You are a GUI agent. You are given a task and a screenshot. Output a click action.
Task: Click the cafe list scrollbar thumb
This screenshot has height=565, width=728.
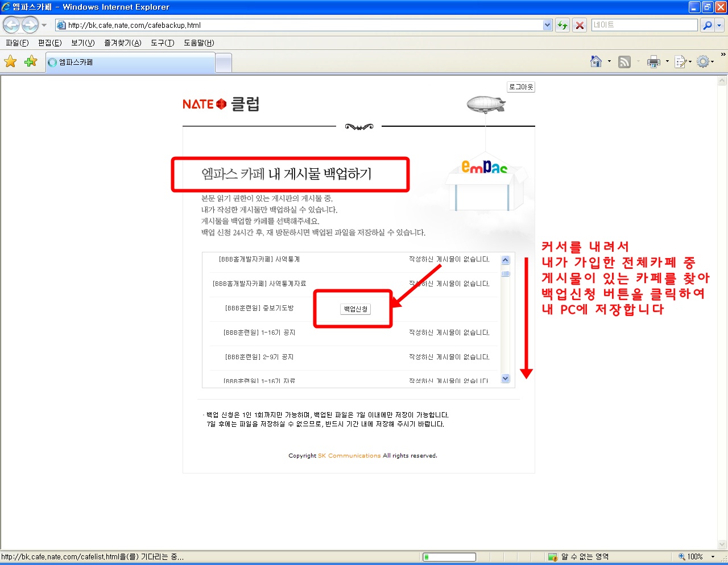coord(506,273)
